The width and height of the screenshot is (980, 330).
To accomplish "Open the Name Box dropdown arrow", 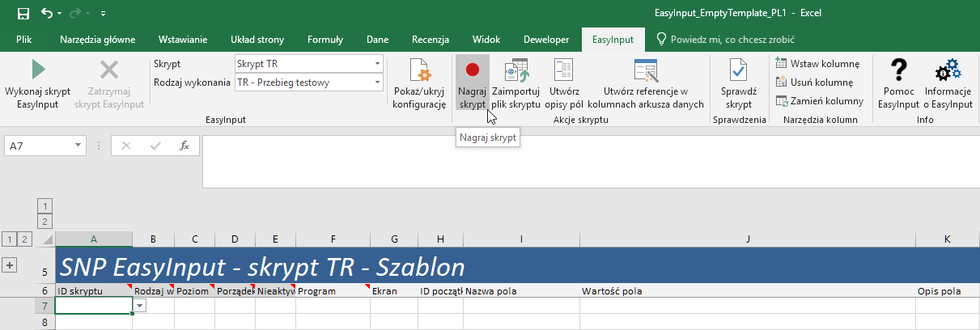I will click(78, 146).
